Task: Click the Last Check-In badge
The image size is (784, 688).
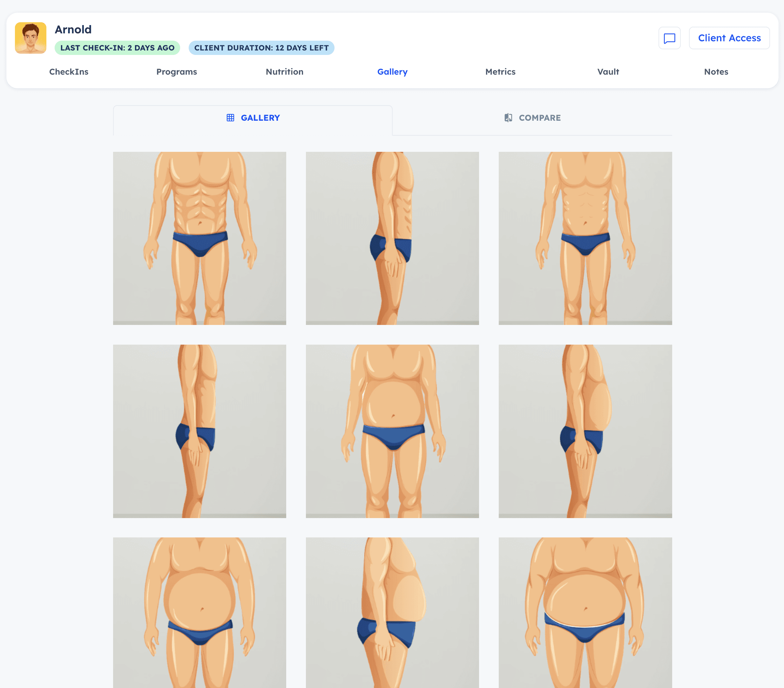Action: (x=117, y=48)
